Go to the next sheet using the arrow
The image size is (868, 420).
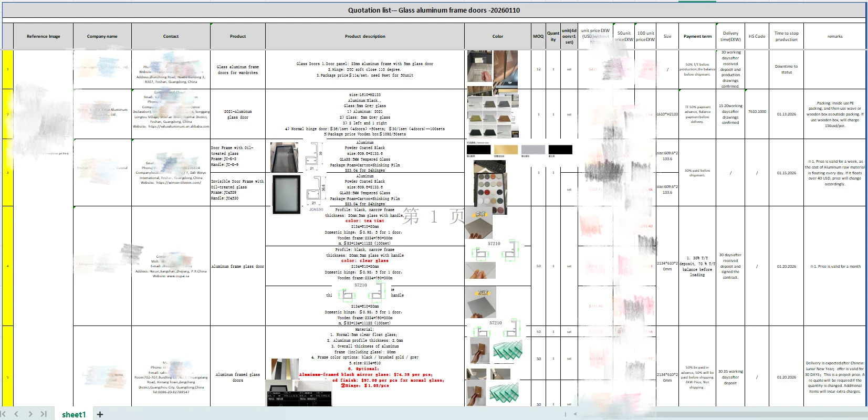pyautogui.click(x=30, y=414)
